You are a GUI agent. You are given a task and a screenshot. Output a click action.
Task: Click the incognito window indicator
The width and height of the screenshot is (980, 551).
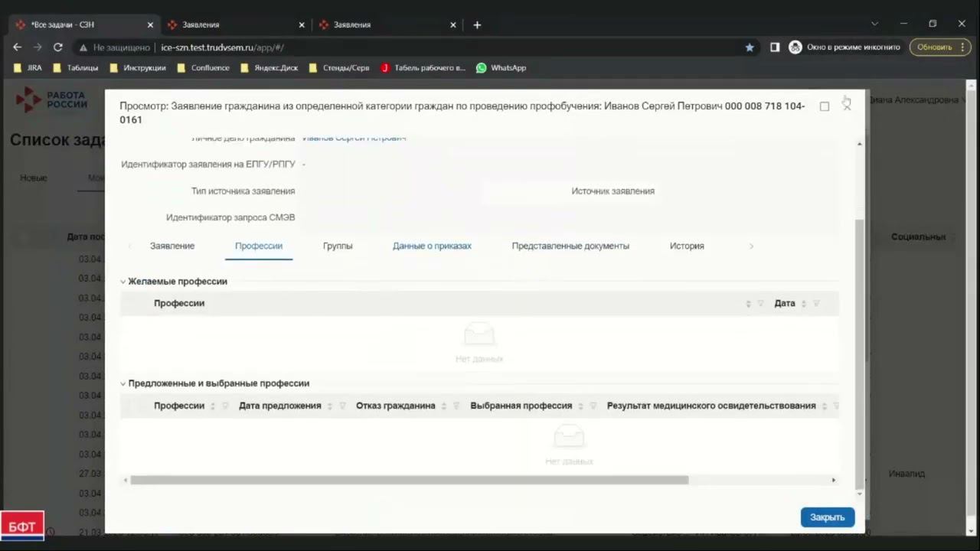point(845,47)
